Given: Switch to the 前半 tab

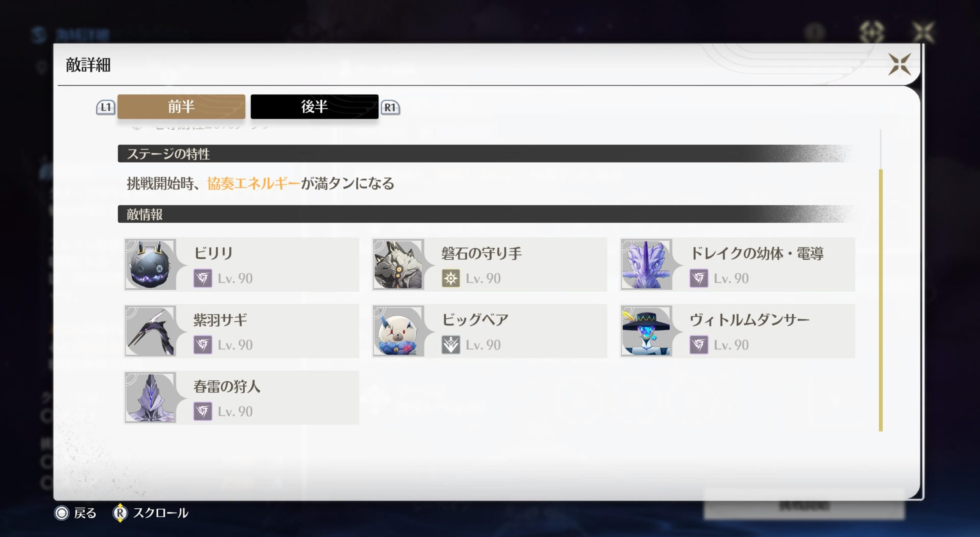Looking at the screenshot, I should pyautogui.click(x=181, y=107).
